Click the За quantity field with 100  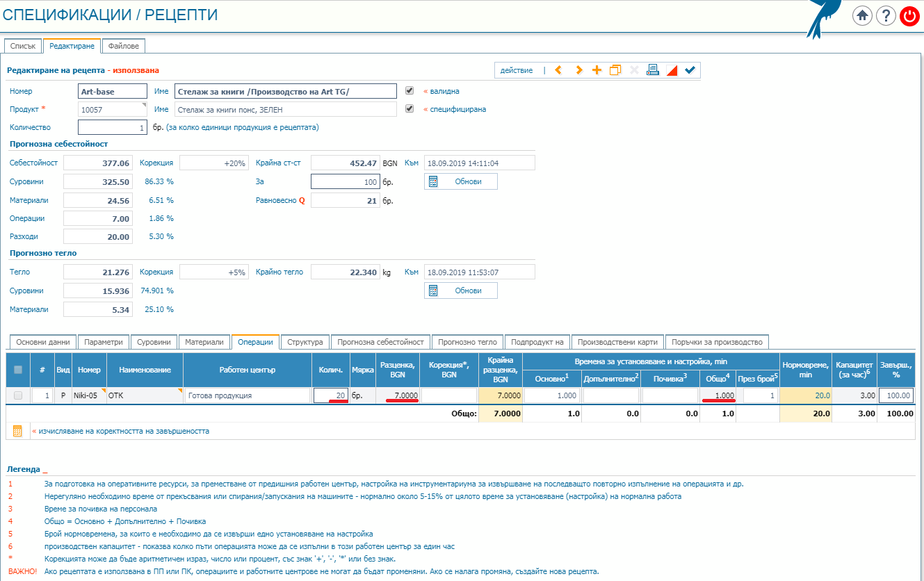[x=345, y=181]
